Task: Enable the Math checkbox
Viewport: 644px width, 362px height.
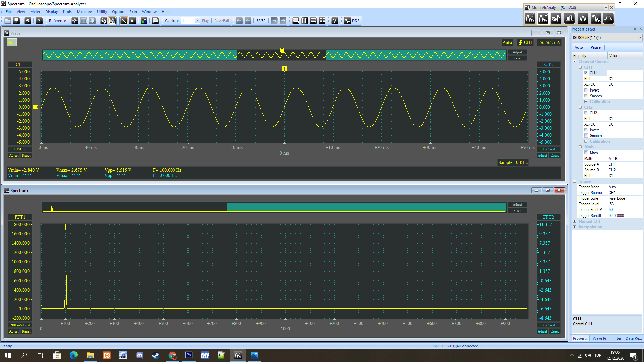Action: coord(586,153)
